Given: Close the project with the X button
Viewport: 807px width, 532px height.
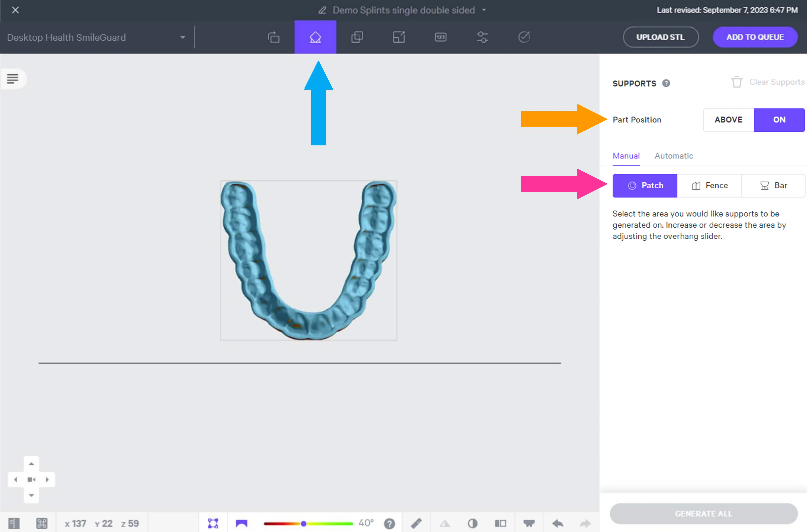Looking at the screenshot, I should tap(15, 10).
